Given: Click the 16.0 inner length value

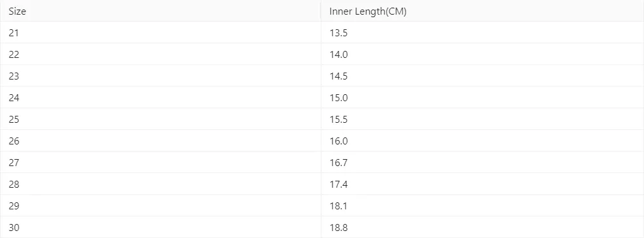Looking at the screenshot, I should click(339, 141).
